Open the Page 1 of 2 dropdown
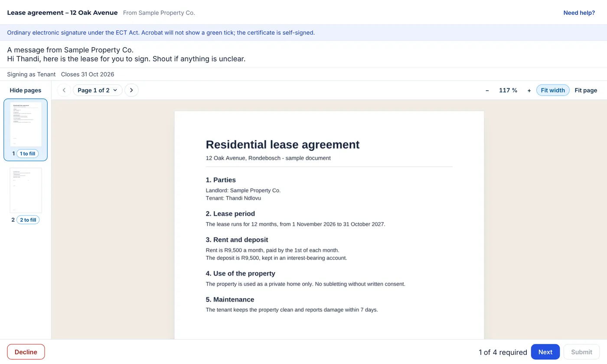607x364 pixels. (98, 90)
